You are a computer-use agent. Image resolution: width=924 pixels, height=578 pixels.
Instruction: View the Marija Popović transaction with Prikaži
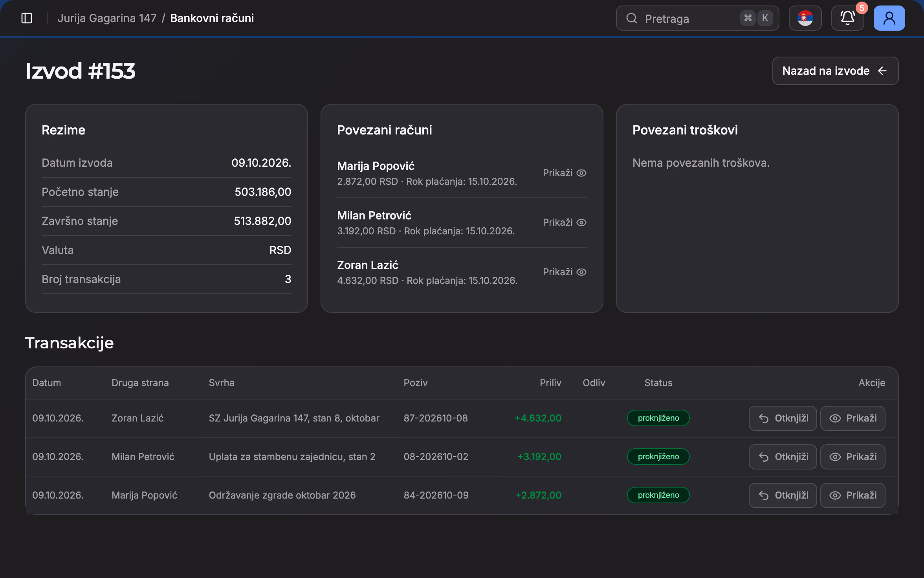[x=852, y=495]
